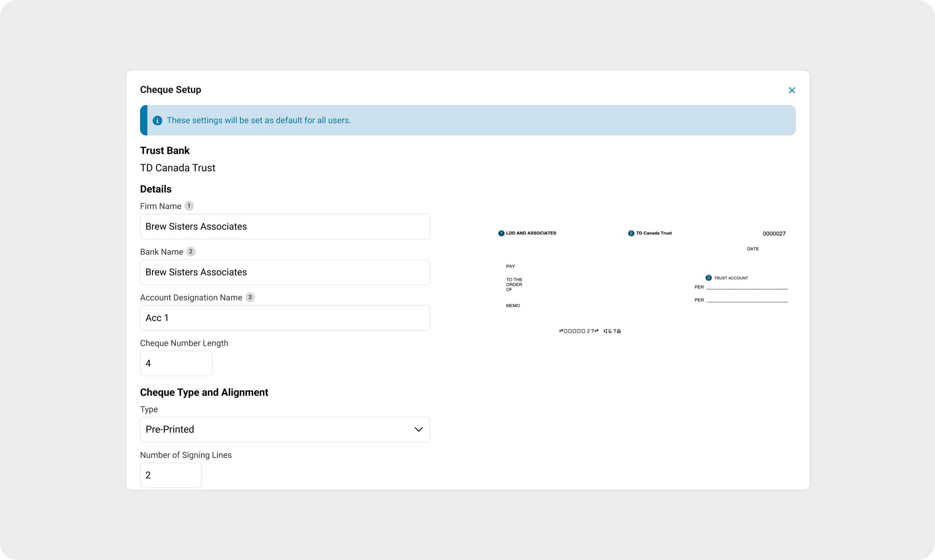Click into the Bank Name text field
Screen dimensions: 935x560
click(x=285, y=272)
